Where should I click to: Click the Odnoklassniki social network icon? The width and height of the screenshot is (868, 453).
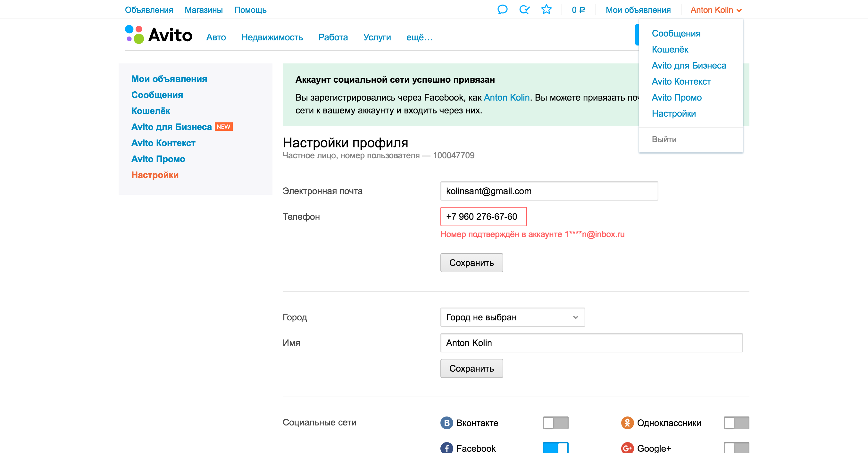tap(627, 423)
